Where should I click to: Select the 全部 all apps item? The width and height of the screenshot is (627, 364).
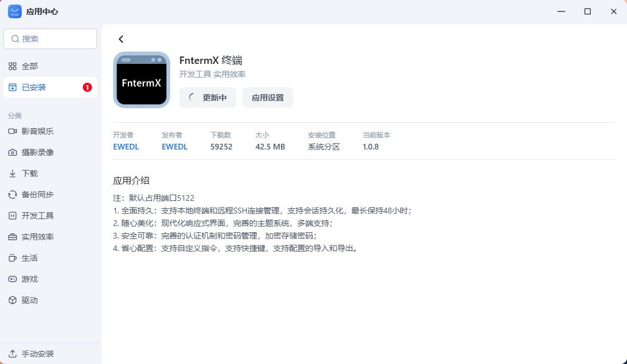point(50,66)
